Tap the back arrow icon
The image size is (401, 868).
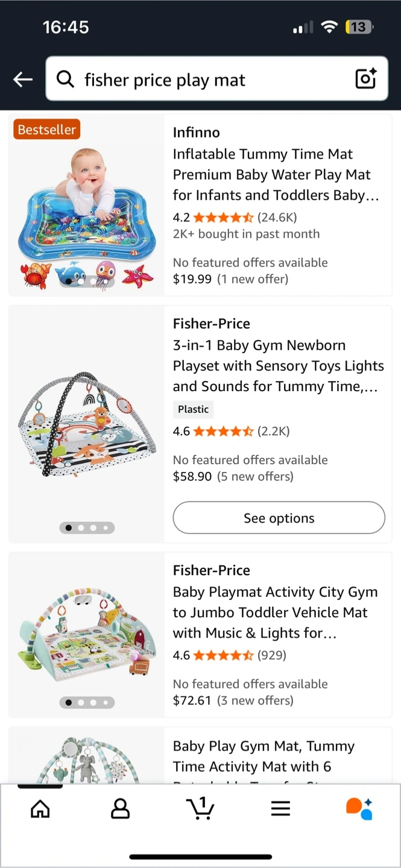click(x=23, y=79)
